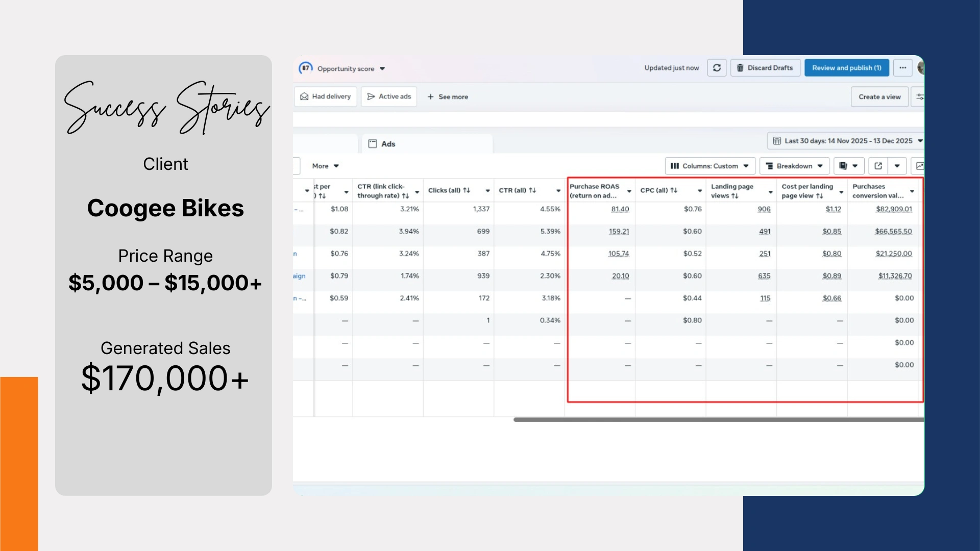Click the 115 landing page views value
The width and height of the screenshot is (980, 551).
[765, 298]
